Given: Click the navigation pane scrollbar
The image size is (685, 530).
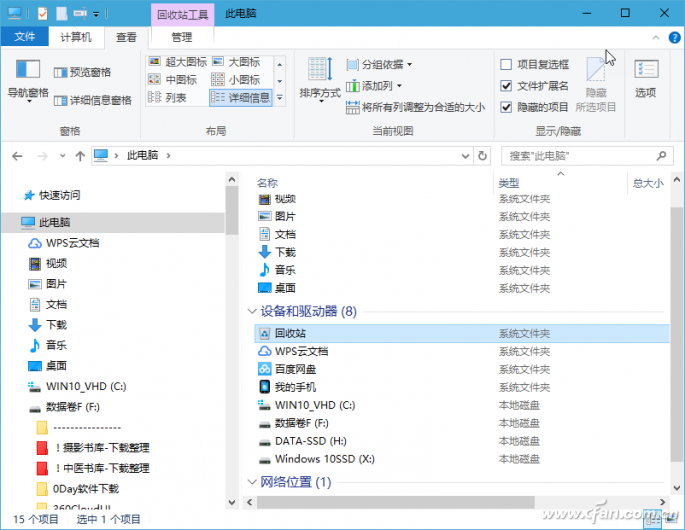Looking at the screenshot, I should tap(232, 210).
